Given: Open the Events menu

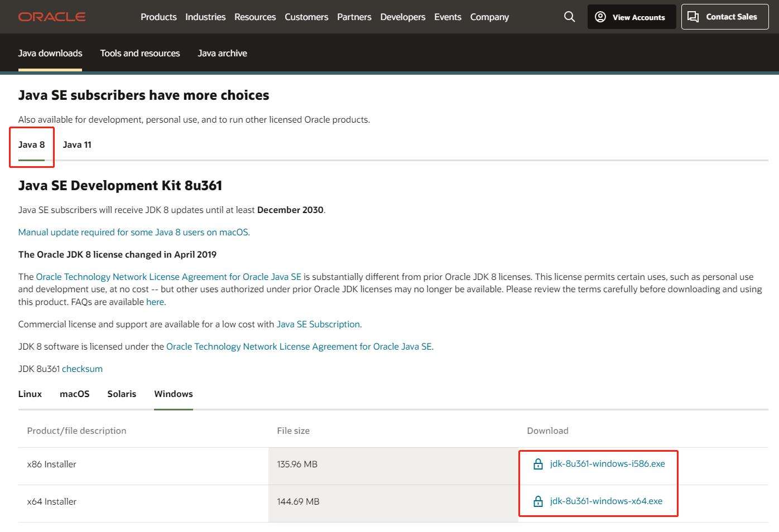Looking at the screenshot, I should pos(448,17).
